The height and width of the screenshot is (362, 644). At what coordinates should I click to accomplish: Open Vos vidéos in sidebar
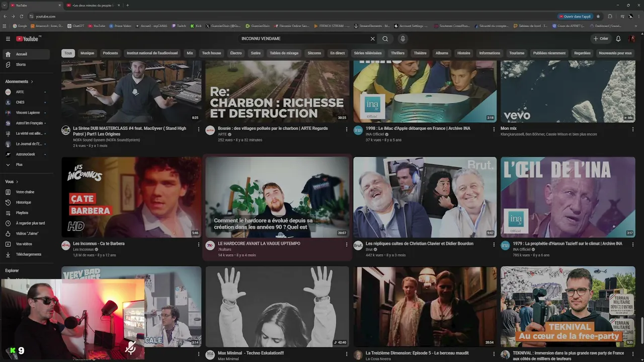click(27, 244)
